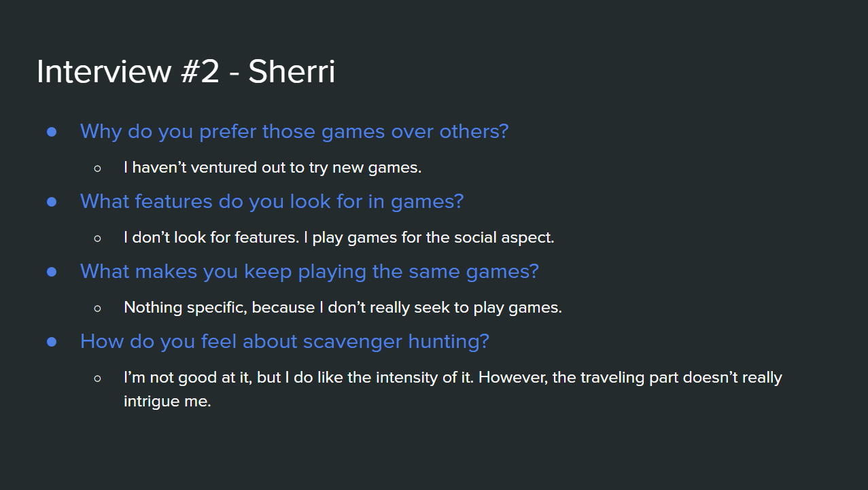Image resolution: width=868 pixels, height=490 pixels.
Task: Select the blue bullet before 'Why do you prefer'
Action: (52, 132)
